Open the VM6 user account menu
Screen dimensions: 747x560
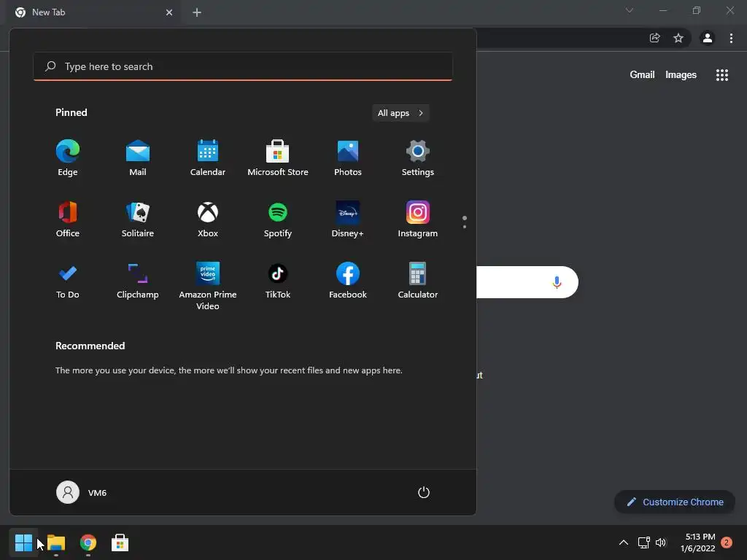pyautogui.click(x=82, y=492)
